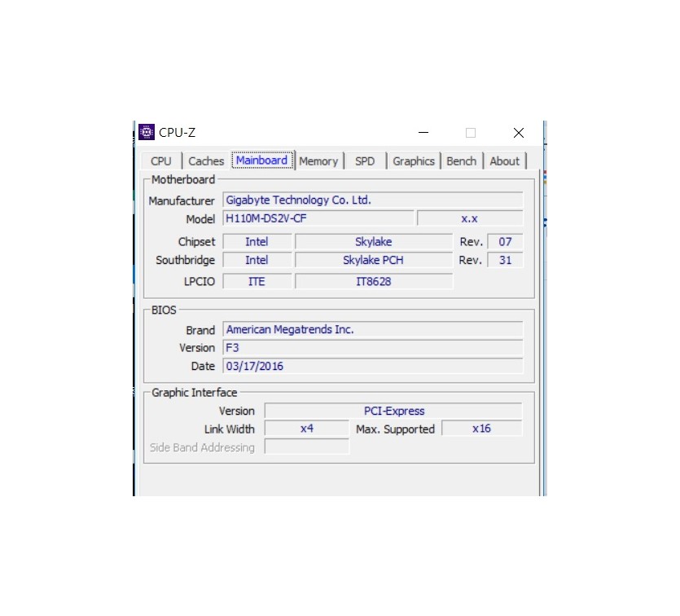The image size is (680, 616).
Task: Click the Chipset label
Action: pos(196,242)
